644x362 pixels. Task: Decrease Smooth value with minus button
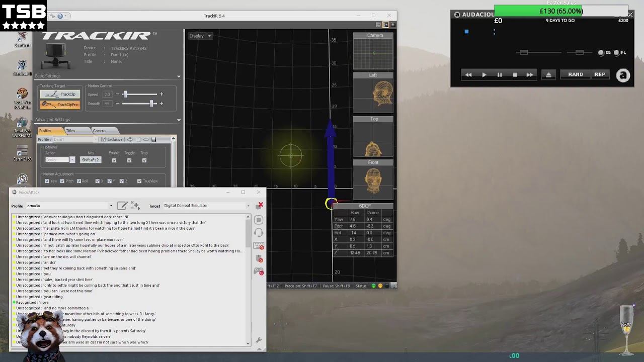click(x=117, y=104)
